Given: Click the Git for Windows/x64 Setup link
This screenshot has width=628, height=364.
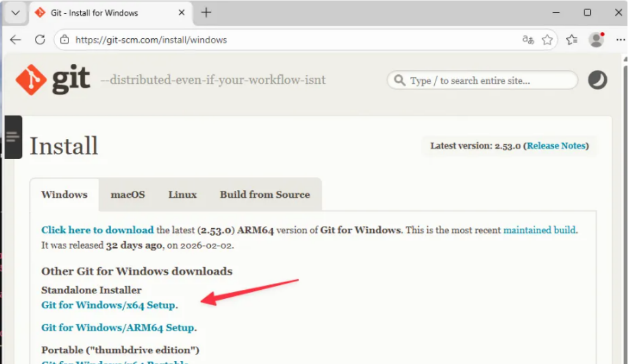Looking at the screenshot, I should click(x=108, y=305).
